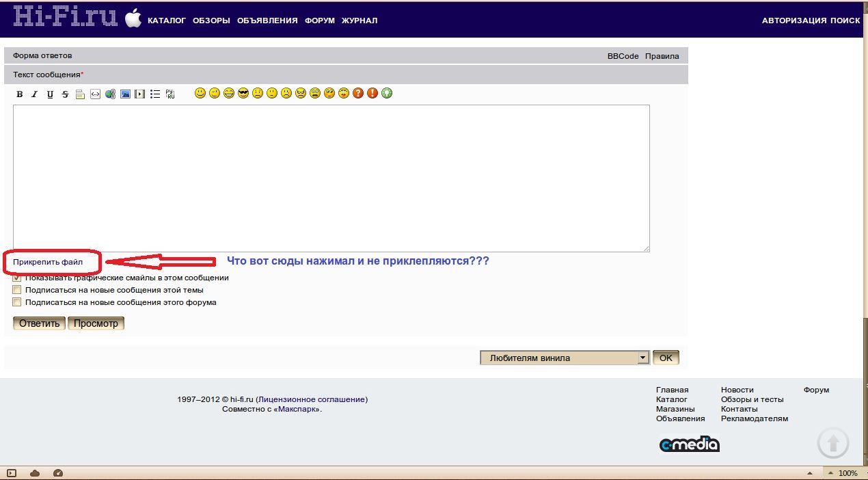Insert a hyperlink with the globe icon
Viewport: 868px width, 480px height.
pos(110,94)
